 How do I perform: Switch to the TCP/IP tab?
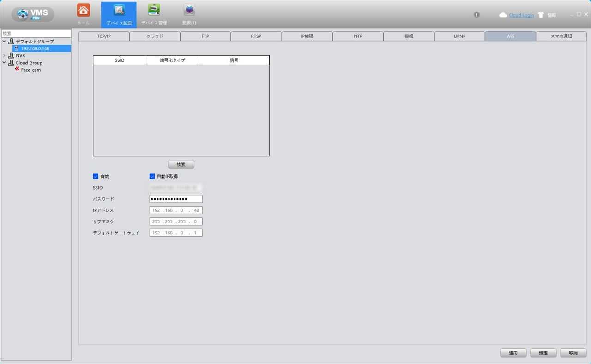(104, 36)
